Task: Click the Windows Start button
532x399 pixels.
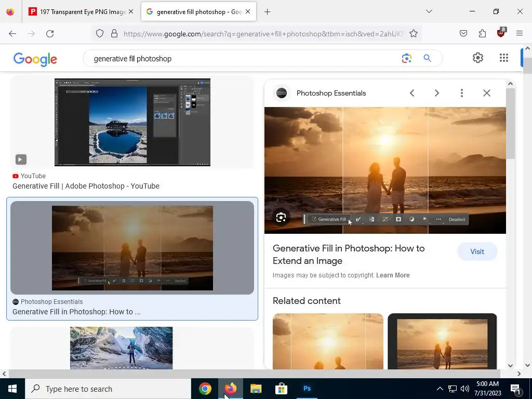Action: click(12, 389)
